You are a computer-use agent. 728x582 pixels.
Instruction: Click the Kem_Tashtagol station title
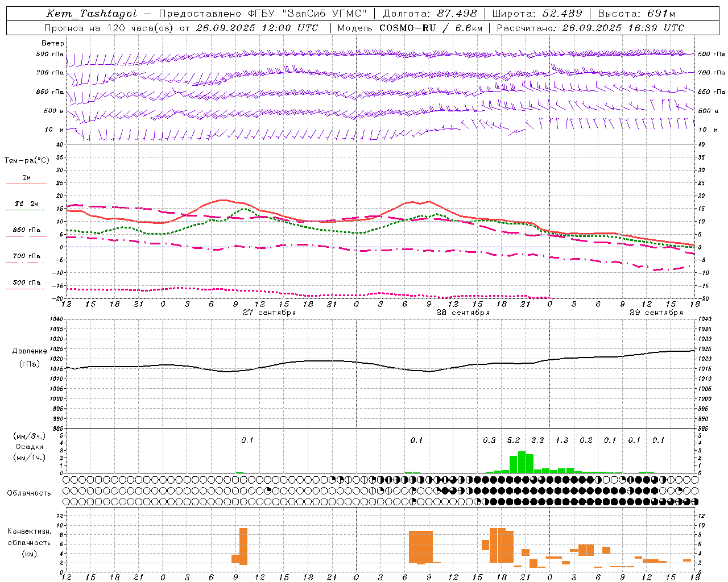click(92, 14)
